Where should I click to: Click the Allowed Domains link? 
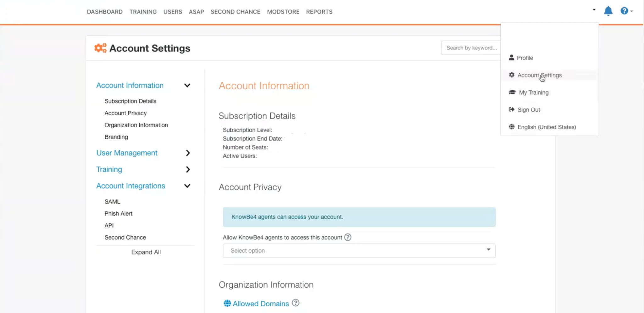[x=261, y=304]
